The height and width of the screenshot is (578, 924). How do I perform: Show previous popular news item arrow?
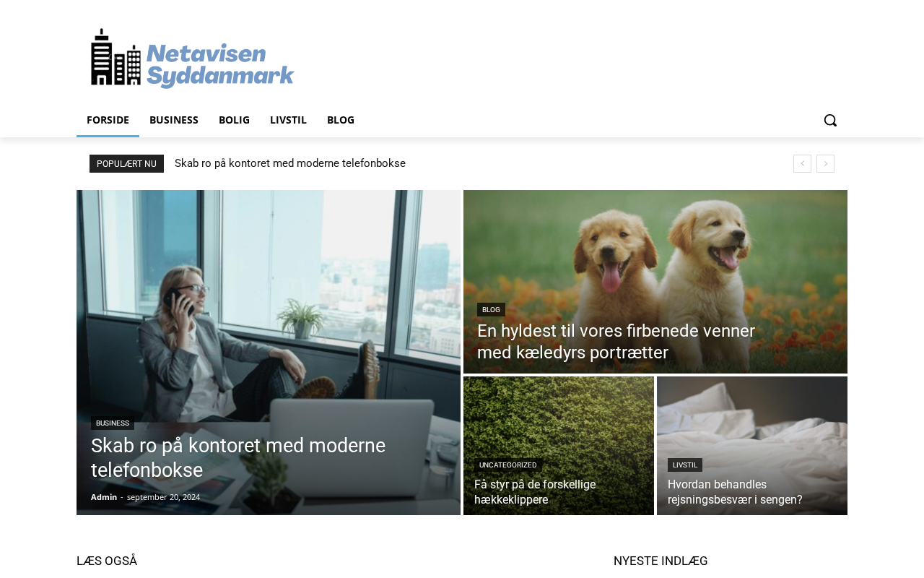pyautogui.click(x=802, y=163)
